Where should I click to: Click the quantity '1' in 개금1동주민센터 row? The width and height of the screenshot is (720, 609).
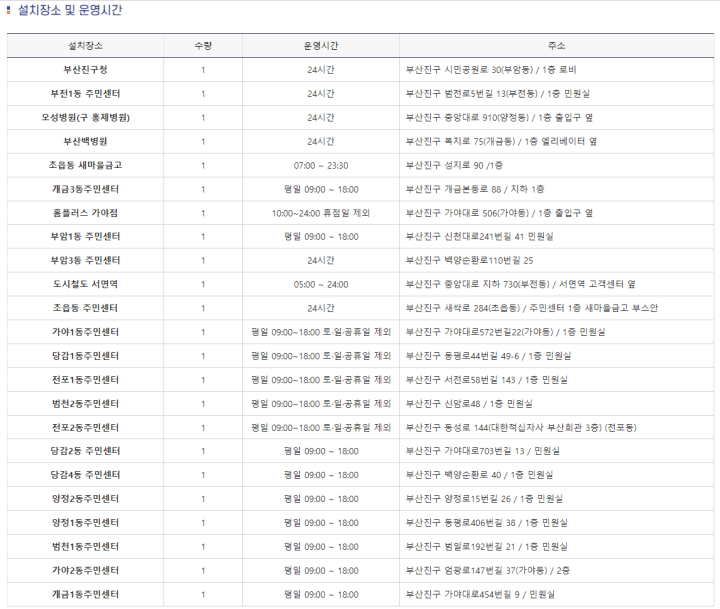pyautogui.click(x=203, y=594)
